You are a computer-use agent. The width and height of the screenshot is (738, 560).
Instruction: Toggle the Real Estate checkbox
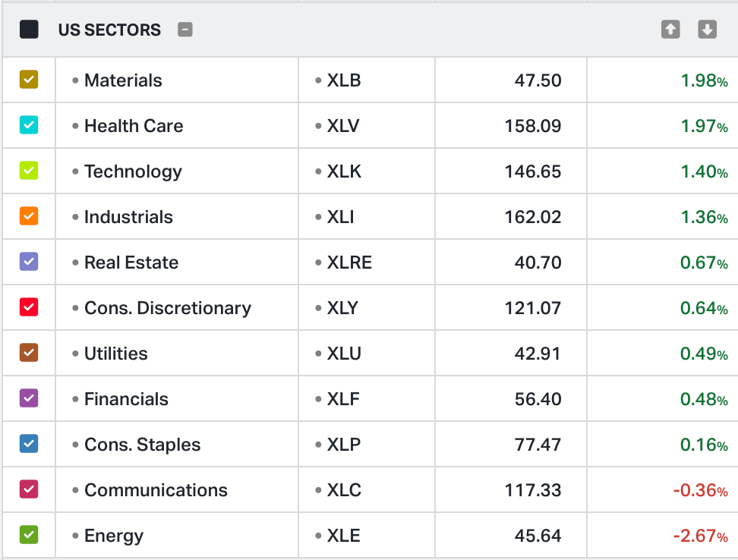click(29, 262)
